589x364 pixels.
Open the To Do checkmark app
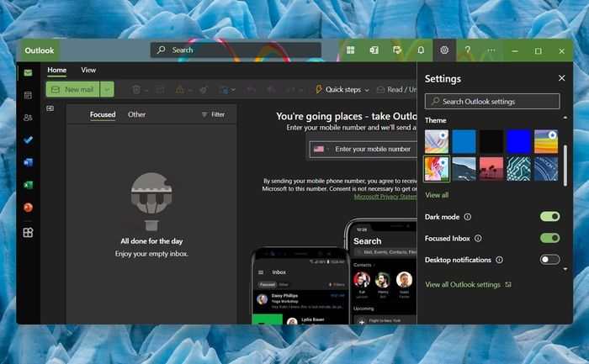click(x=28, y=140)
